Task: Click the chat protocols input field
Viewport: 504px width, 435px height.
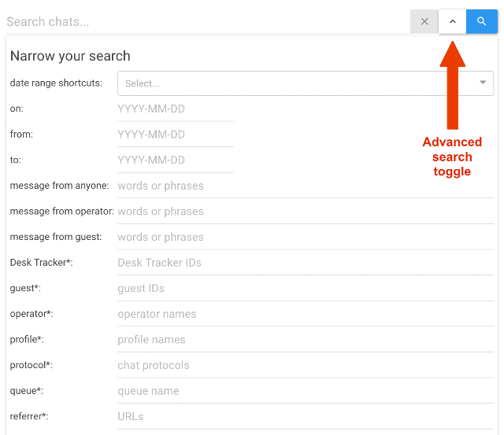Action: (305, 365)
